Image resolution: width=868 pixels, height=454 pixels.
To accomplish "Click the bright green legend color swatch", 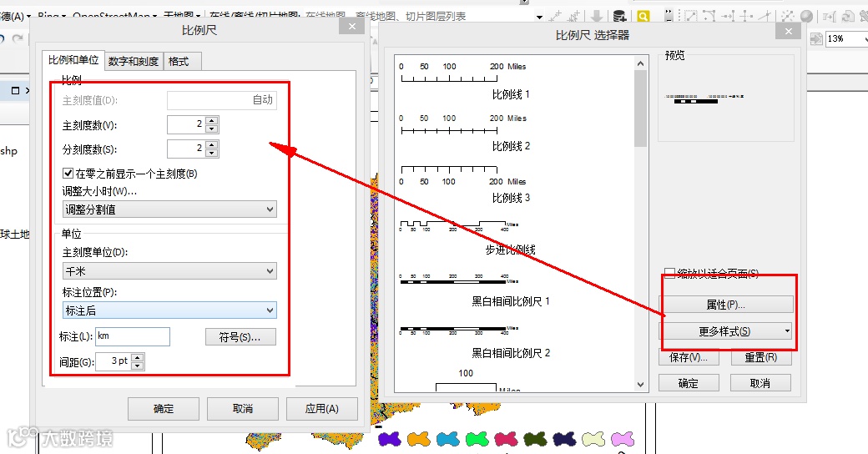I will pos(477,439).
